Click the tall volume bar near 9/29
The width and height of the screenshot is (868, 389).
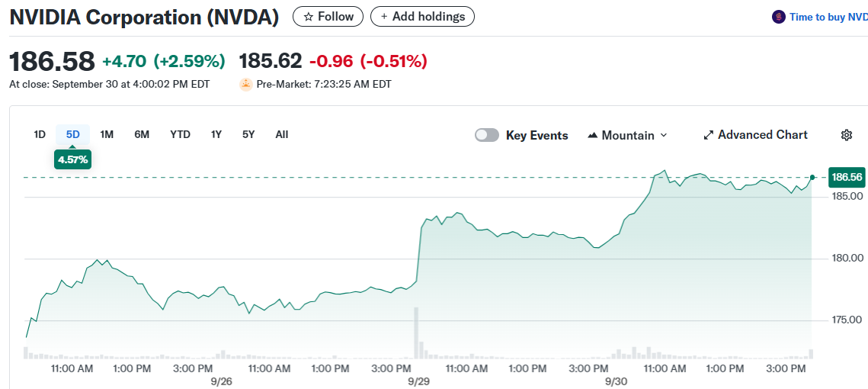[417, 333]
